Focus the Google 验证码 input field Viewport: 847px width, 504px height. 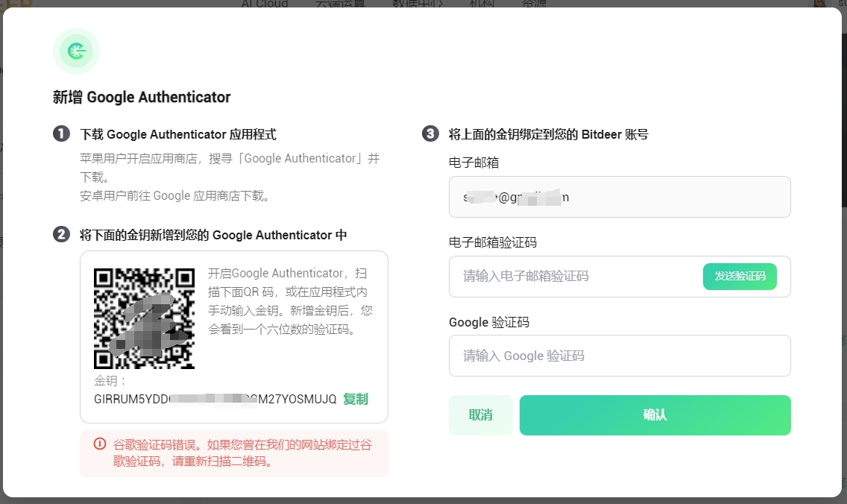coord(620,356)
